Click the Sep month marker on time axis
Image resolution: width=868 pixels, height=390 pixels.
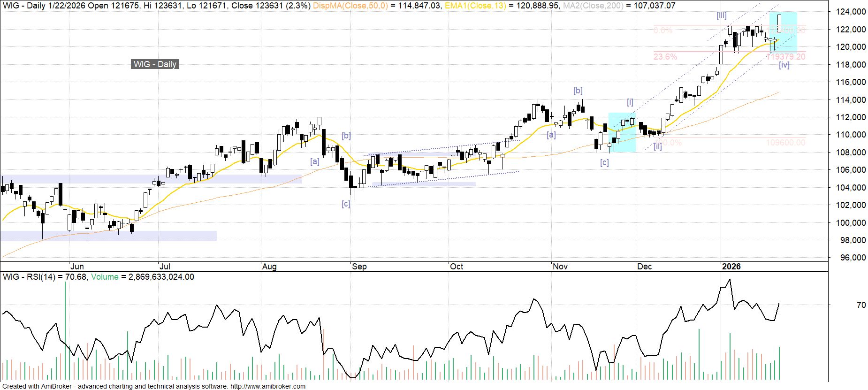tap(359, 267)
